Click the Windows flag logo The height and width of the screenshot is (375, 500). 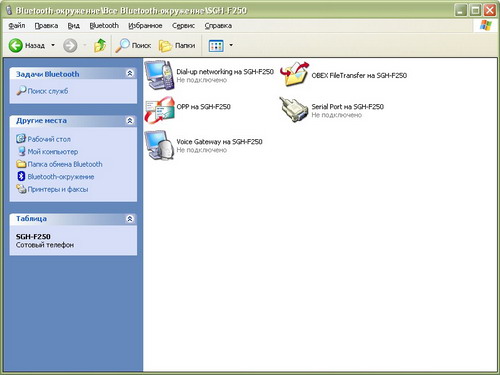[485, 25]
